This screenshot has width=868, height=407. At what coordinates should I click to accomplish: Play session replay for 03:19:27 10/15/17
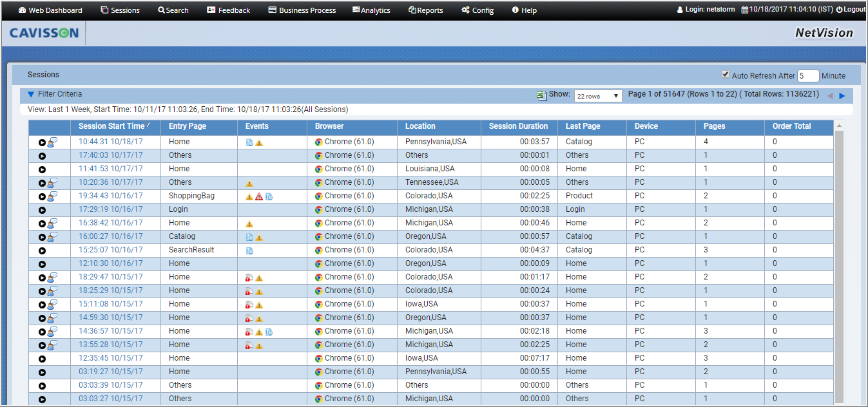(42, 372)
